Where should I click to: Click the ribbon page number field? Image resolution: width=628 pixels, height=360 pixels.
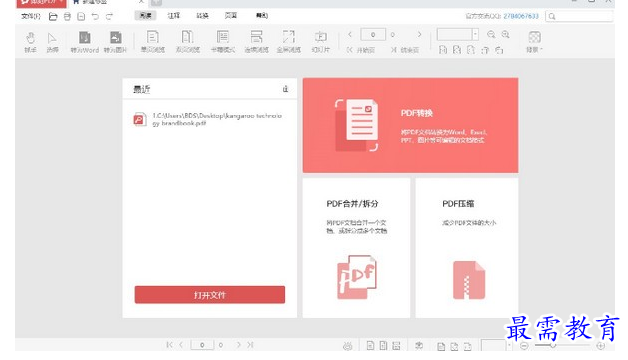tap(373, 34)
